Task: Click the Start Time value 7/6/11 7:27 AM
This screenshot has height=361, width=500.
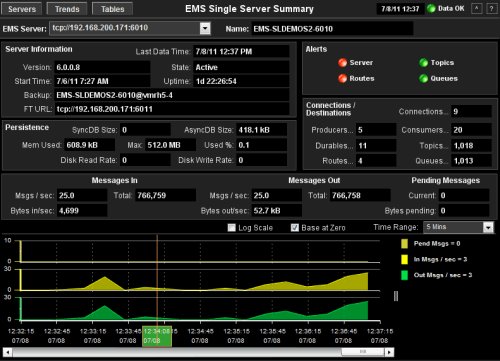Action: point(102,81)
